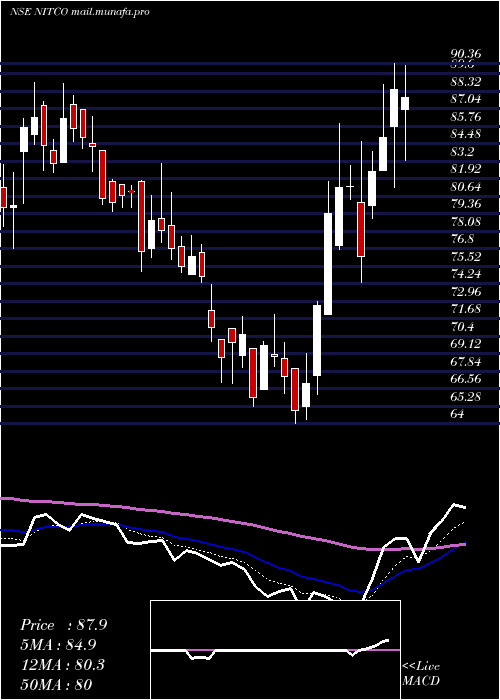Click the <<Live MACD label

tap(421, 674)
